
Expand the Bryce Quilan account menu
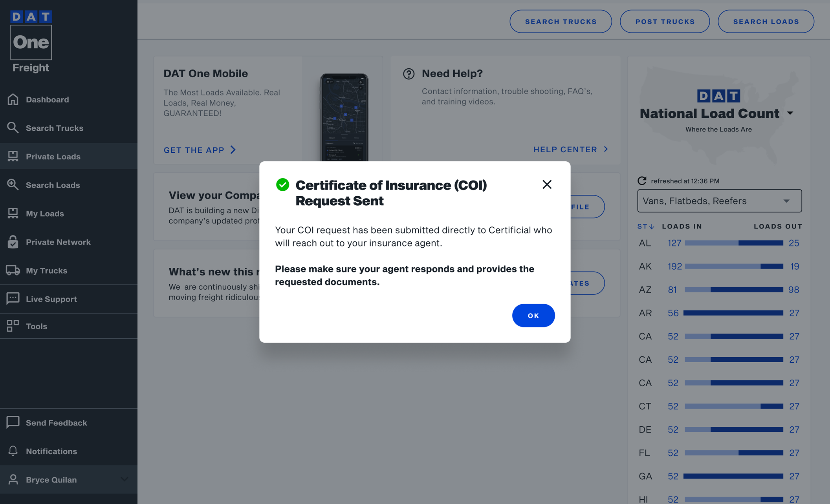pos(125,479)
